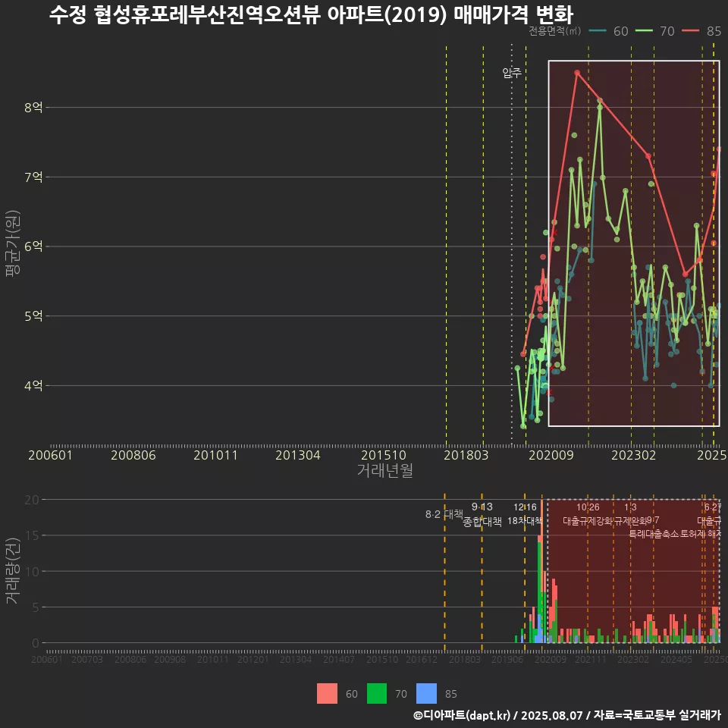Click the 거래량(건) axis title
The image size is (728, 728).
13,572
